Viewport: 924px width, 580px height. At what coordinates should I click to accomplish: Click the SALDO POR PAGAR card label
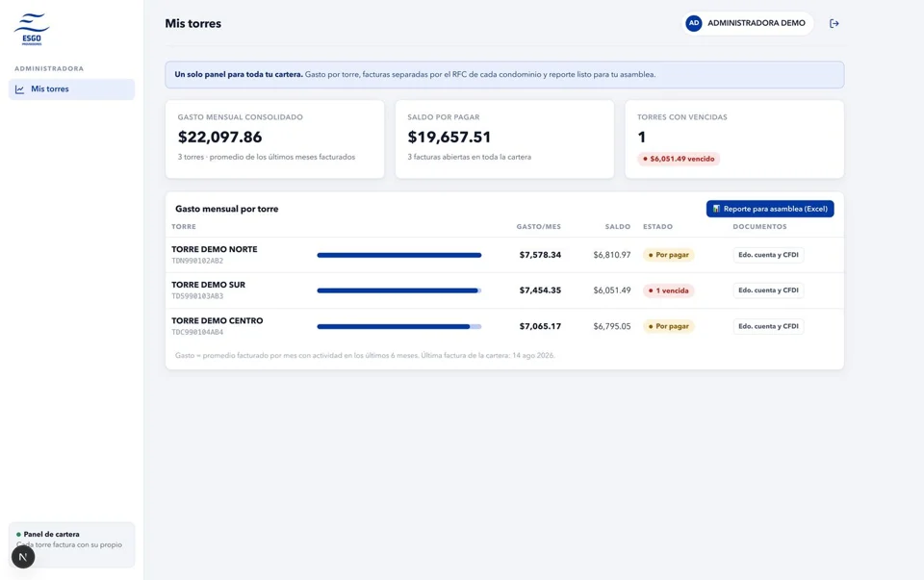click(x=444, y=117)
